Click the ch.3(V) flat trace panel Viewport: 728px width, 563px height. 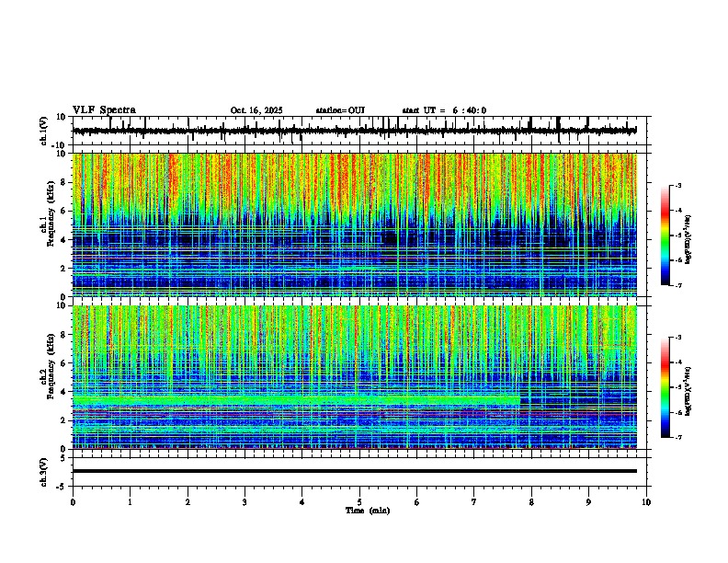tap(361, 472)
